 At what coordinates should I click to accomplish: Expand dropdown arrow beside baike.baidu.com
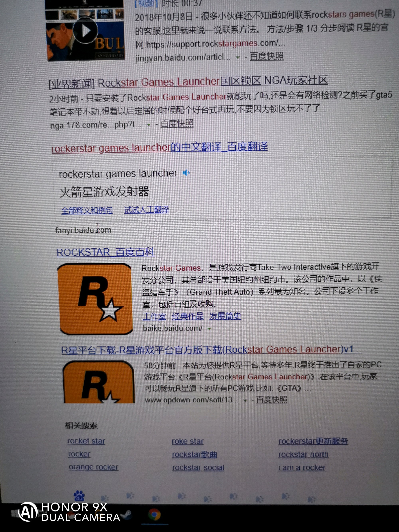[209, 329]
